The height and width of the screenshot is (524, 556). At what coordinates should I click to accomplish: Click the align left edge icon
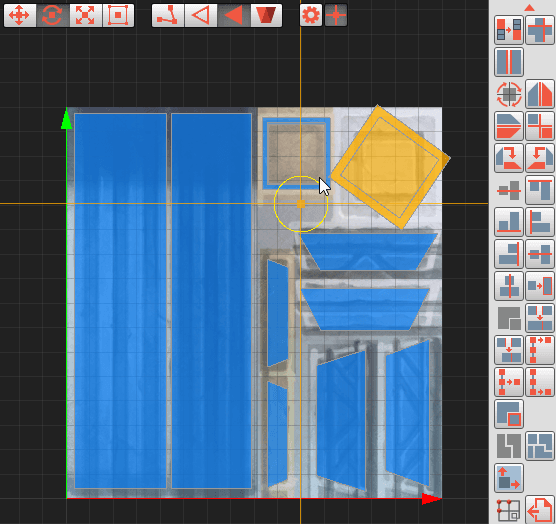540,222
